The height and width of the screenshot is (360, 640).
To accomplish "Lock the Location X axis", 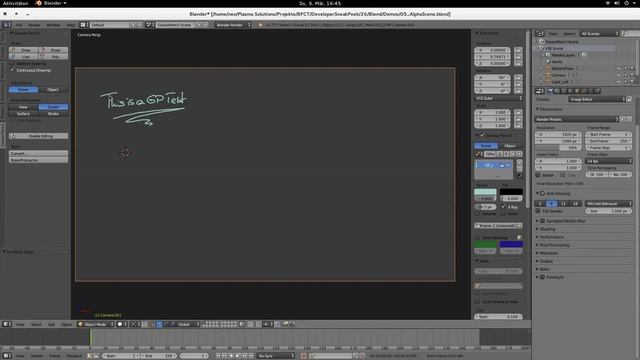I will (518, 50).
